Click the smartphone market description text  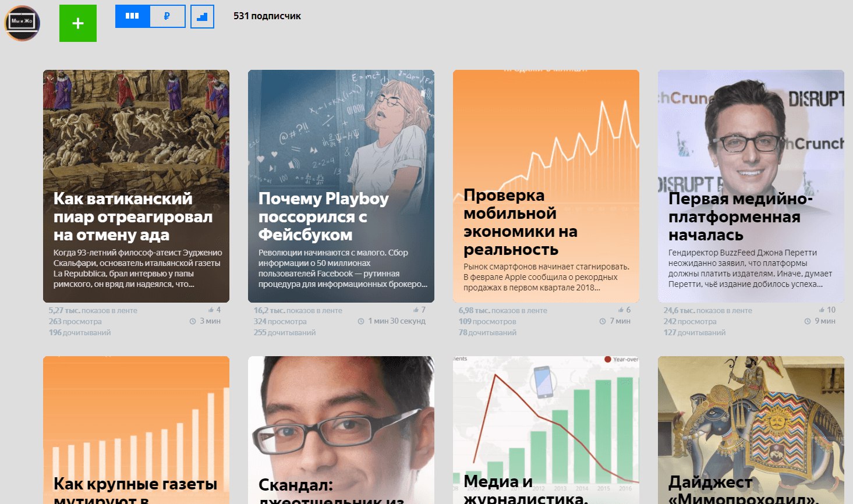546,277
